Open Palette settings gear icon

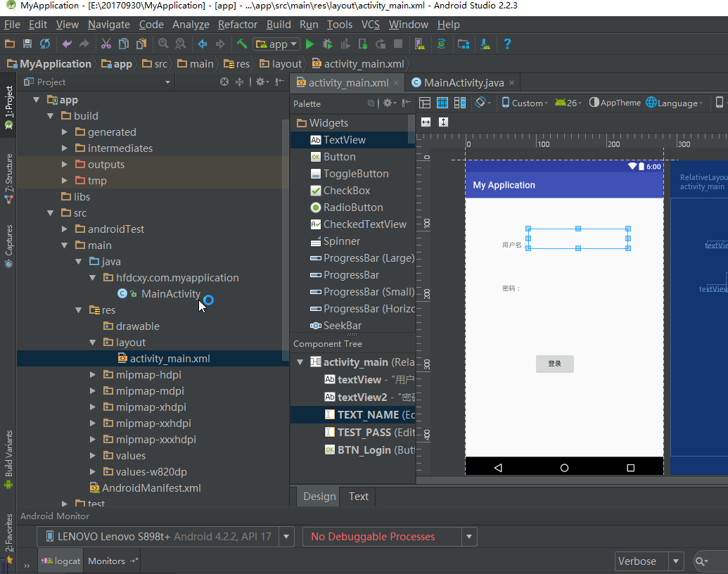389,103
